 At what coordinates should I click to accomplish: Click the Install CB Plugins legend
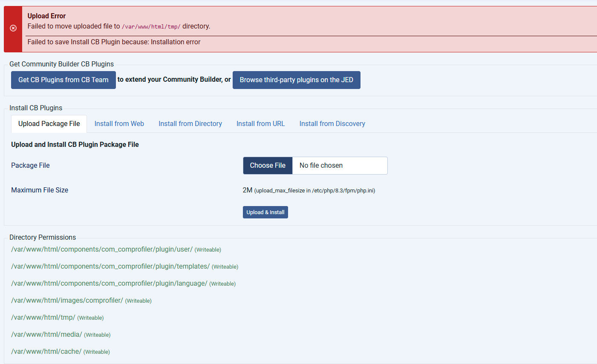point(36,108)
